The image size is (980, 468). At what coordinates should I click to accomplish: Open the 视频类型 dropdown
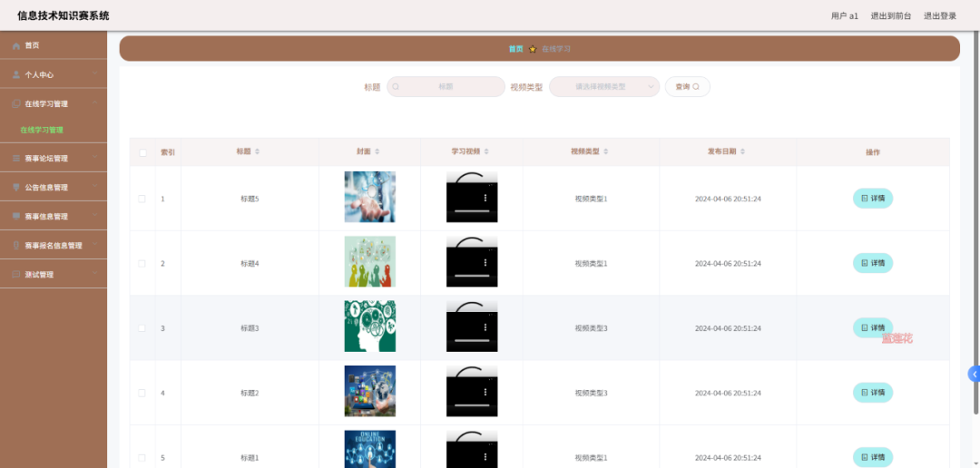(604, 87)
